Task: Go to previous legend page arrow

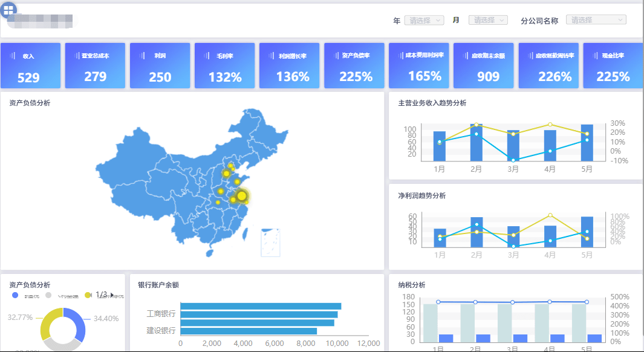Action: point(90,295)
